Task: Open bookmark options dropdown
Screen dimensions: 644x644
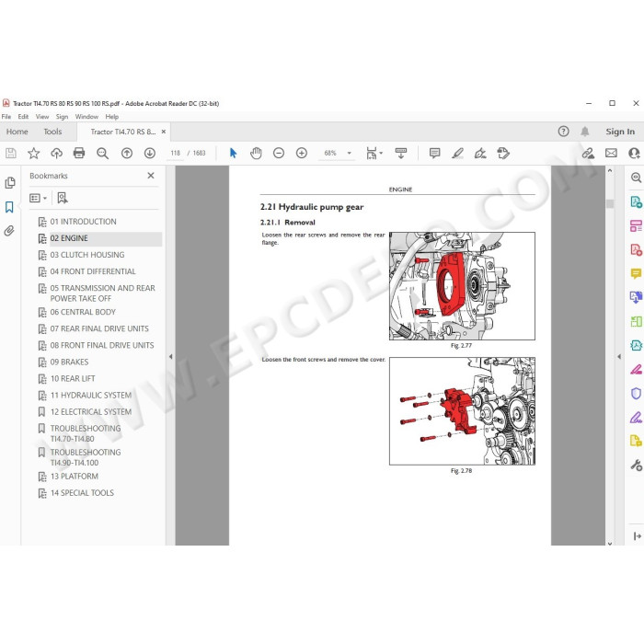Action: coord(38,199)
